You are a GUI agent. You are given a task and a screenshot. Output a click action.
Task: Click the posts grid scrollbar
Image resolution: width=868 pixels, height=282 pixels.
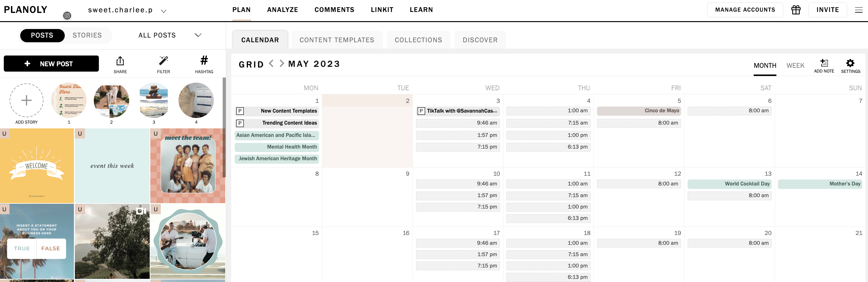pyautogui.click(x=224, y=128)
